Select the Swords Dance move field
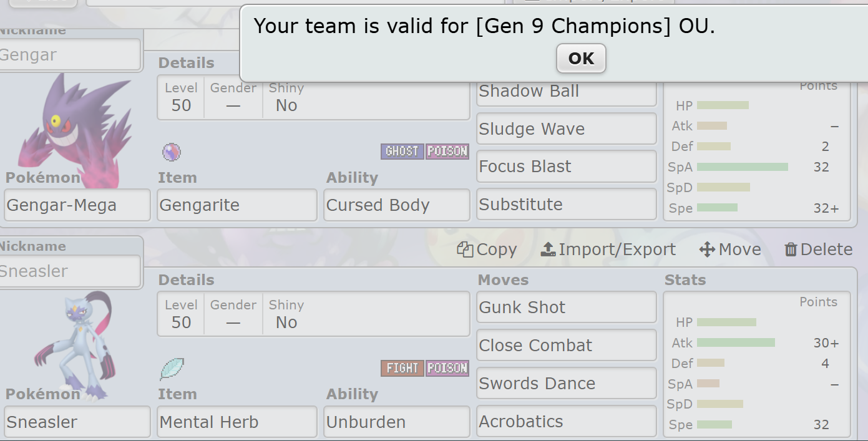 566,384
